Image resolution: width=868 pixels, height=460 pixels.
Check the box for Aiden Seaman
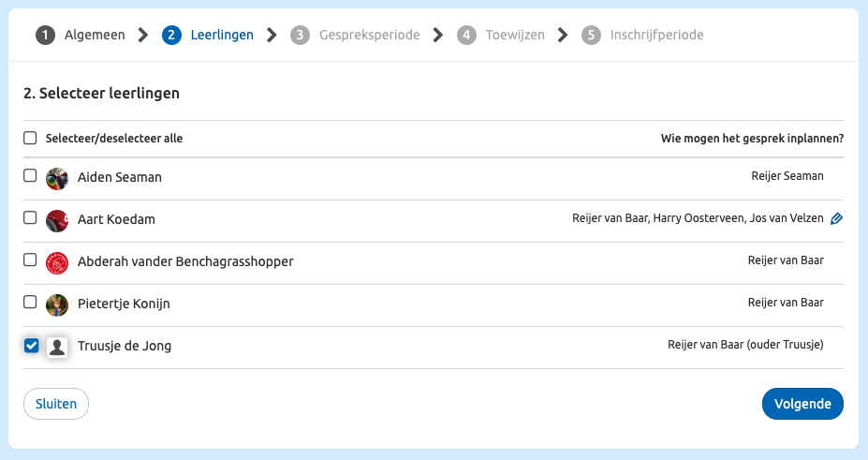(30, 175)
